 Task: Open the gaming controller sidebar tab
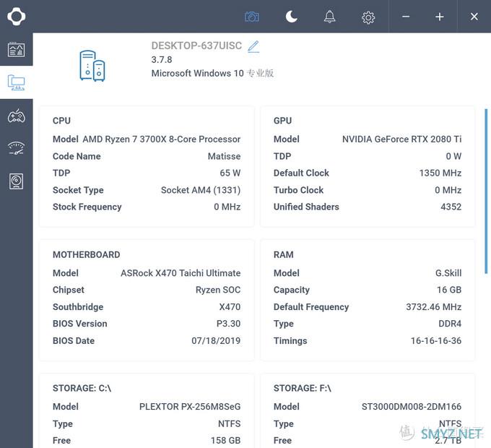click(x=17, y=116)
